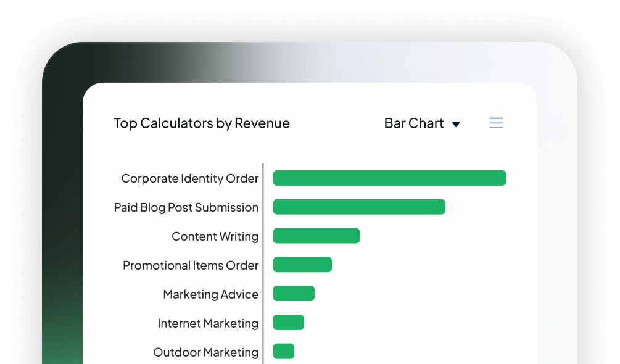Click the Outdoor Marketing bar
This screenshot has width=620, height=364.
pyautogui.click(x=284, y=352)
